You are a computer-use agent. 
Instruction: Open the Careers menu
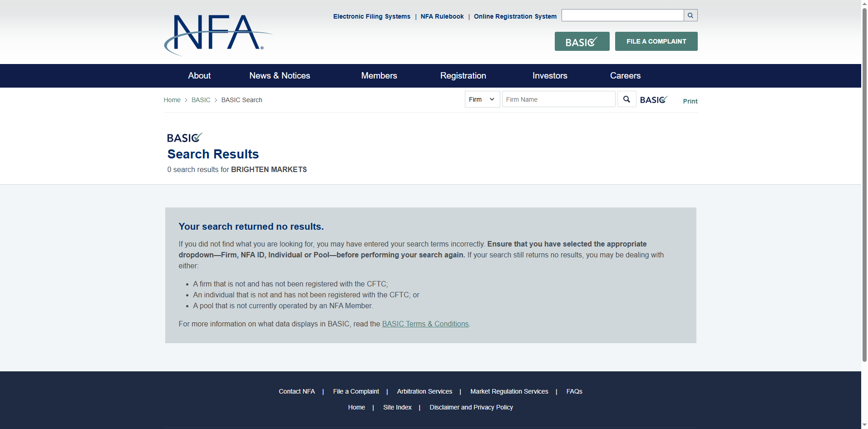625,76
